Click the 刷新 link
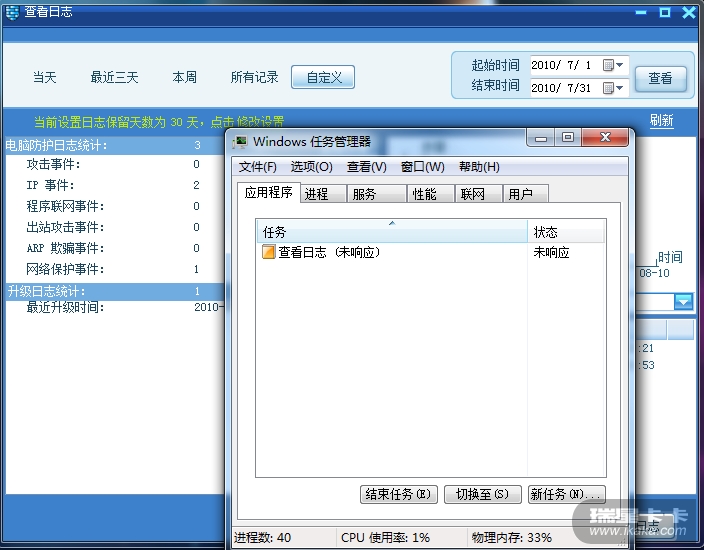This screenshot has height=550, width=704. 661,120
